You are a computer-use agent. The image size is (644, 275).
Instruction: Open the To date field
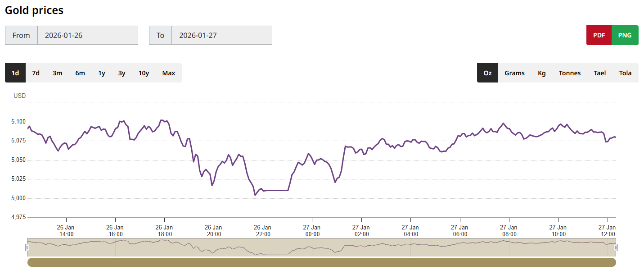pos(221,35)
